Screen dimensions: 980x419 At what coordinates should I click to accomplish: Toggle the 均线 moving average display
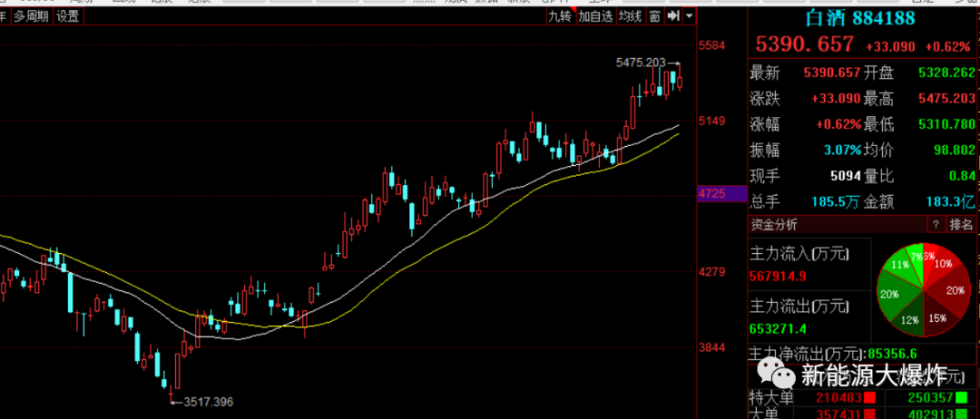point(630,16)
